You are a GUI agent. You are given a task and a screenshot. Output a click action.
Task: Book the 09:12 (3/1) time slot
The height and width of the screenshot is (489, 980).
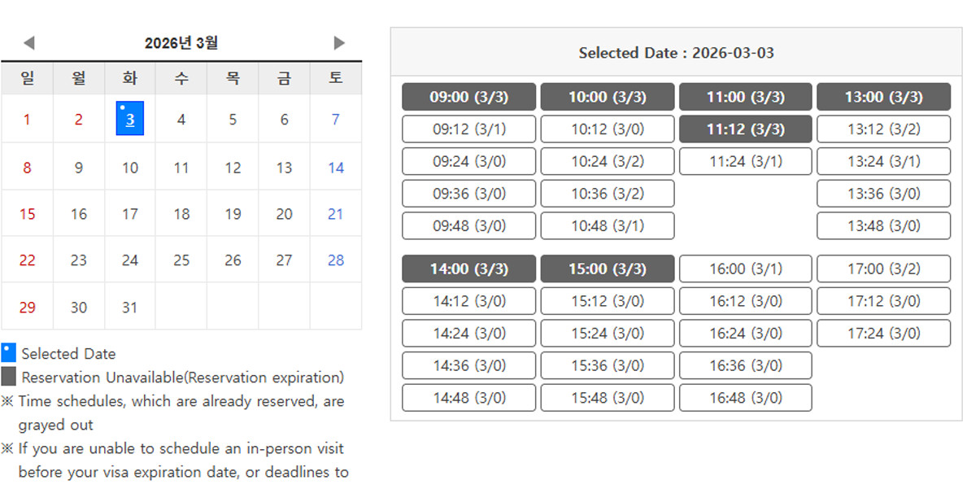click(x=469, y=129)
